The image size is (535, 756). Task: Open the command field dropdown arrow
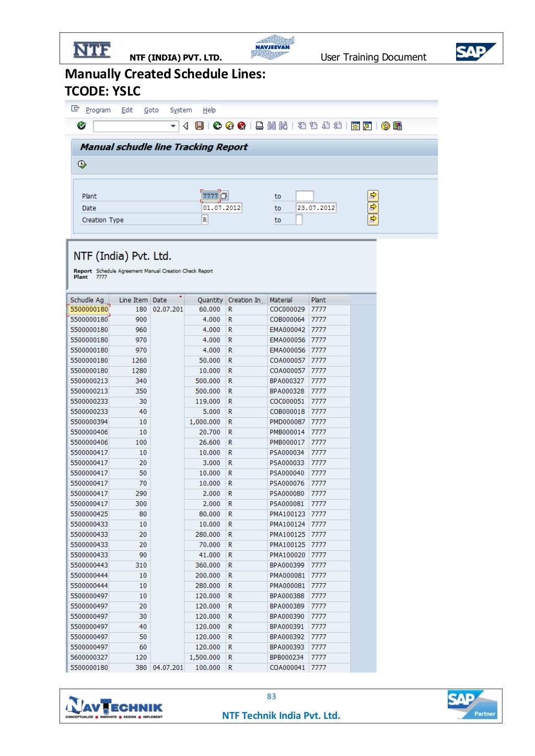173,126
